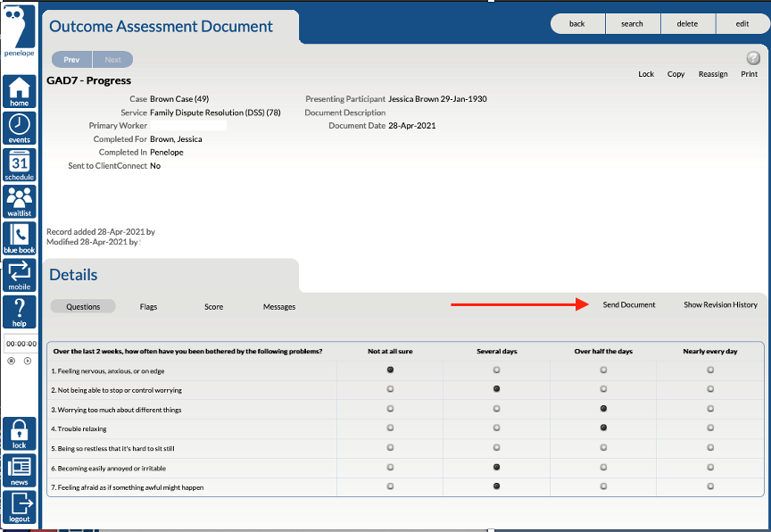Image resolution: width=771 pixels, height=532 pixels.
Task: Click 'Nearly every day' column header
Action: pyautogui.click(x=710, y=351)
